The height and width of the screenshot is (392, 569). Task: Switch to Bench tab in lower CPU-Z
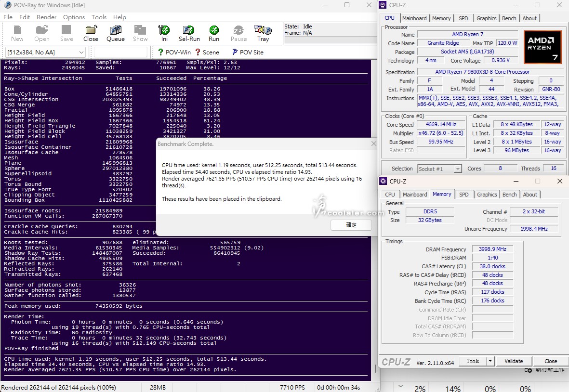pyautogui.click(x=509, y=195)
